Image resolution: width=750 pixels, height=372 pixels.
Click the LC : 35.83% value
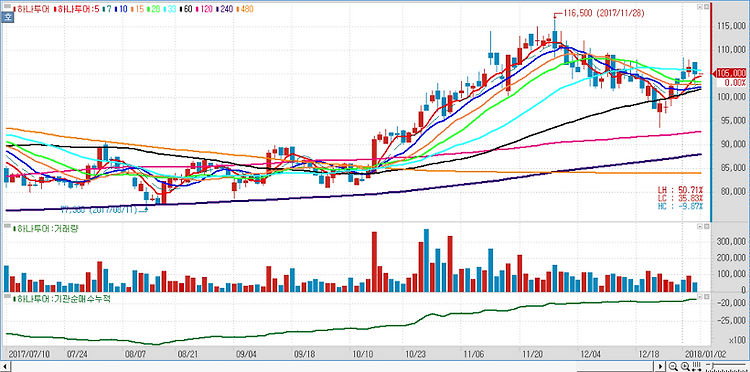tap(681, 198)
